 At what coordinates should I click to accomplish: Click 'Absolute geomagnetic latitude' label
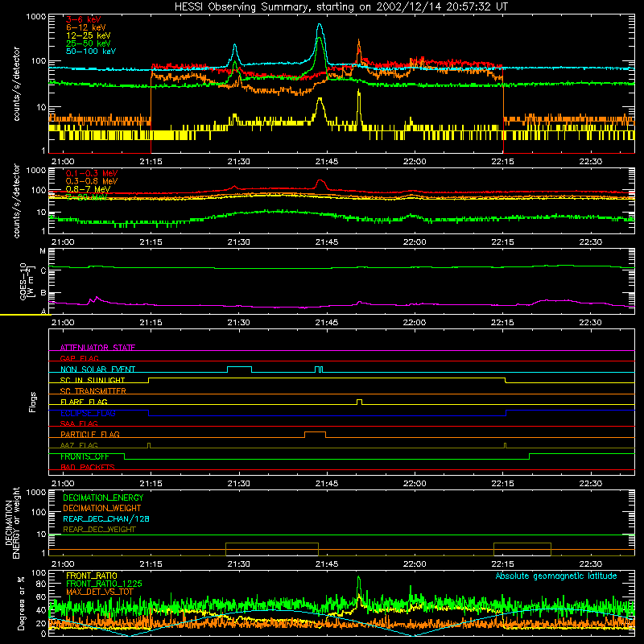pyautogui.click(x=556, y=576)
